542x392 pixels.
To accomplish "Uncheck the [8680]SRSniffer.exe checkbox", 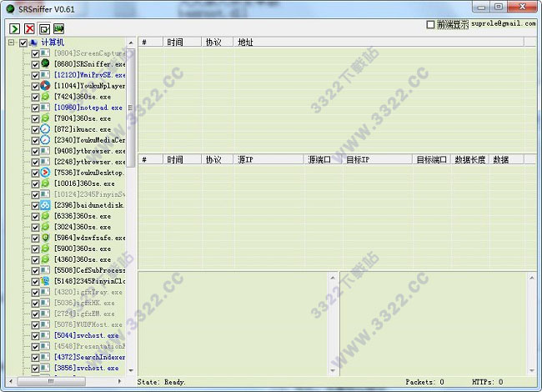I will pos(35,64).
